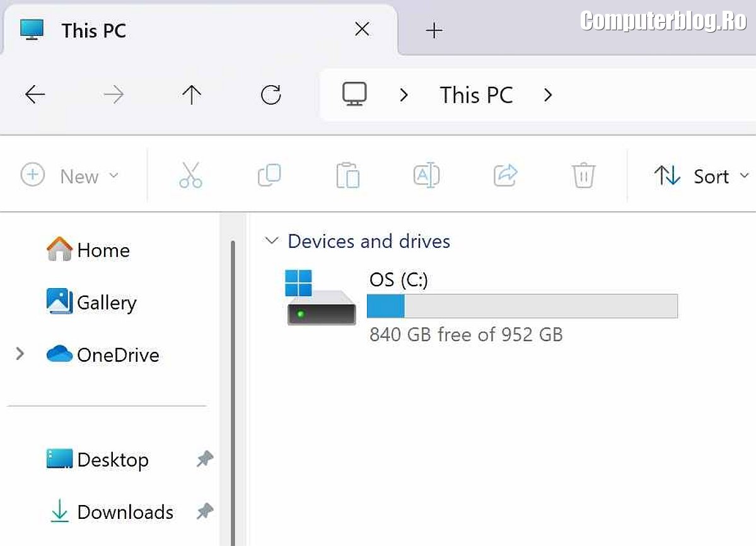Click the Back navigation arrow
Viewport: 756px width, 546px height.
tap(35, 95)
